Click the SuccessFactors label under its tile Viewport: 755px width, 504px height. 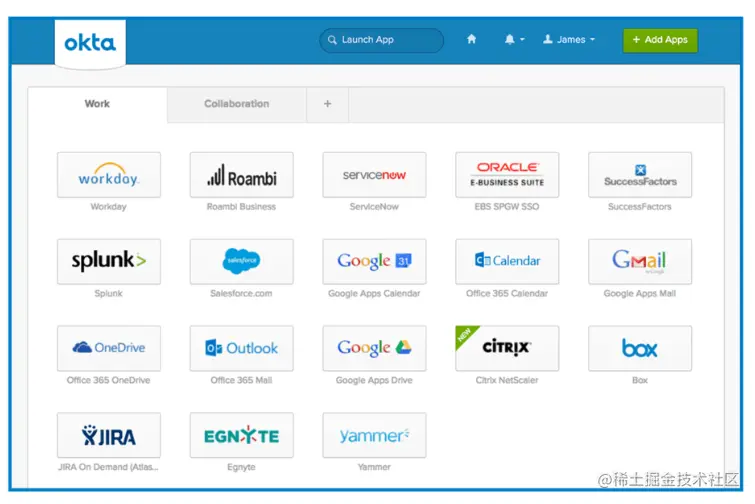click(639, 207)
